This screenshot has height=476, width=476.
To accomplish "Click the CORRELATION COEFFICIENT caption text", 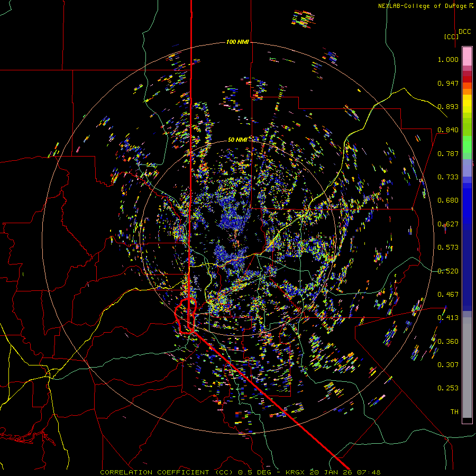I will (154, 472).
